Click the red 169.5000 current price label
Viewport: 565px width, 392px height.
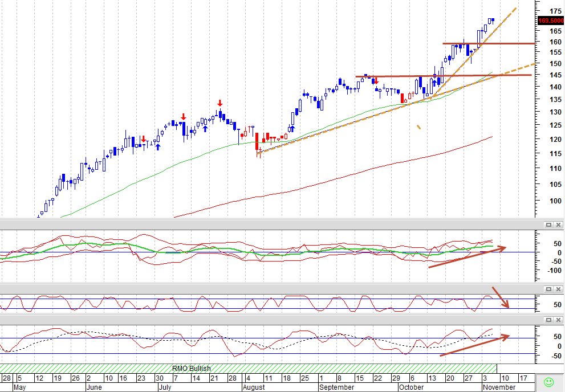pyautogui.click(x=551, y=21)
